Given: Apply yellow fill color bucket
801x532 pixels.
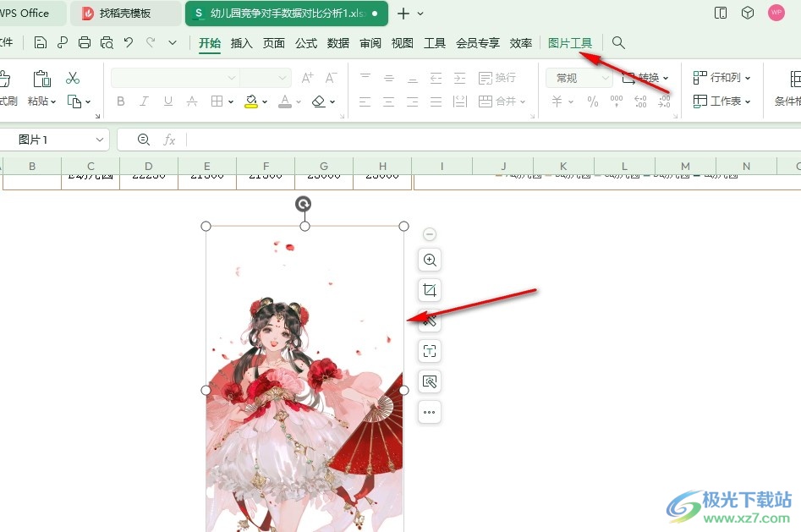Looking at the screenshot, I should click(x=251, y=101).
